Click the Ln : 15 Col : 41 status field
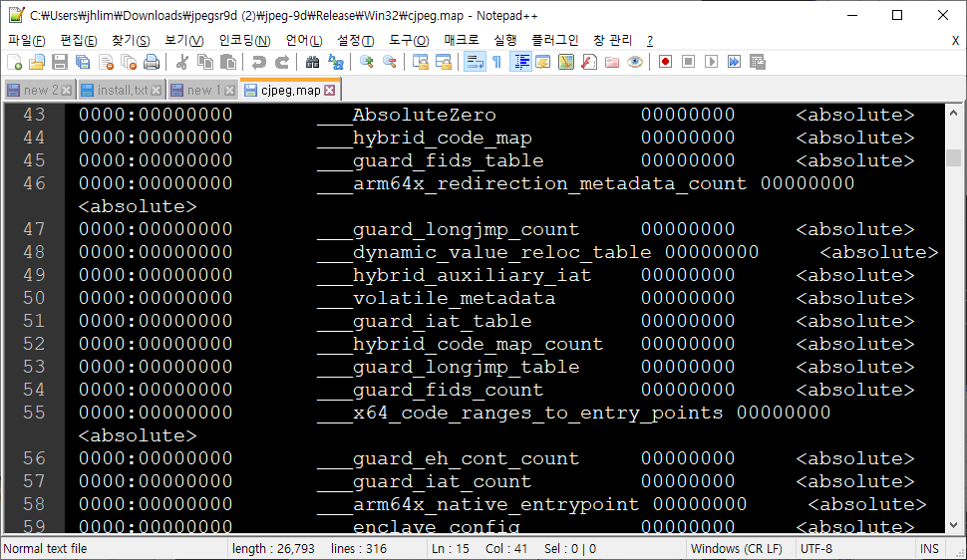The height and width of the screenshot is (560, 967). pos(555,548)
